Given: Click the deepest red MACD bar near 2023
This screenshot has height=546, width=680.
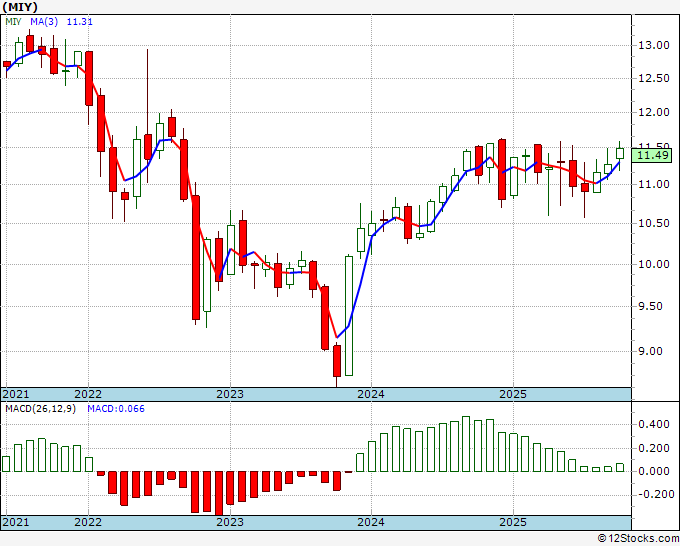Looking at the screenshot, I should click(x=219, y=494).
